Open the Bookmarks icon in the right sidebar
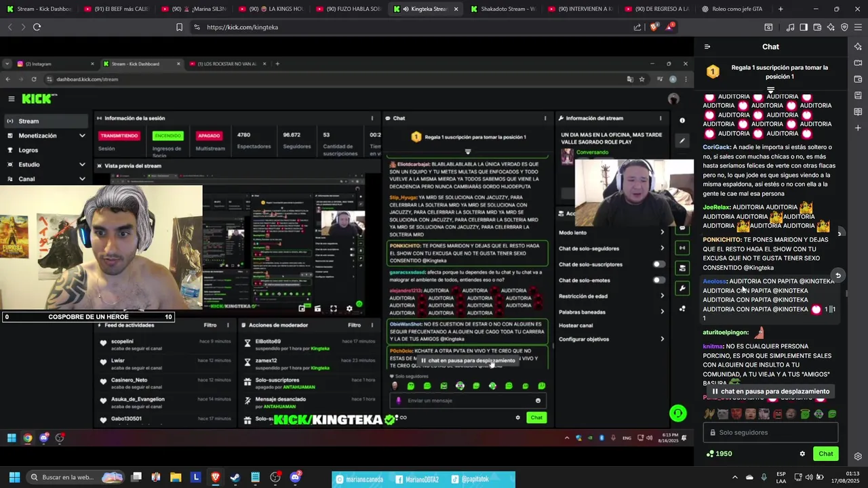This screenshot has width=868, height=488. pyautogui.click(x=858, y=96)
